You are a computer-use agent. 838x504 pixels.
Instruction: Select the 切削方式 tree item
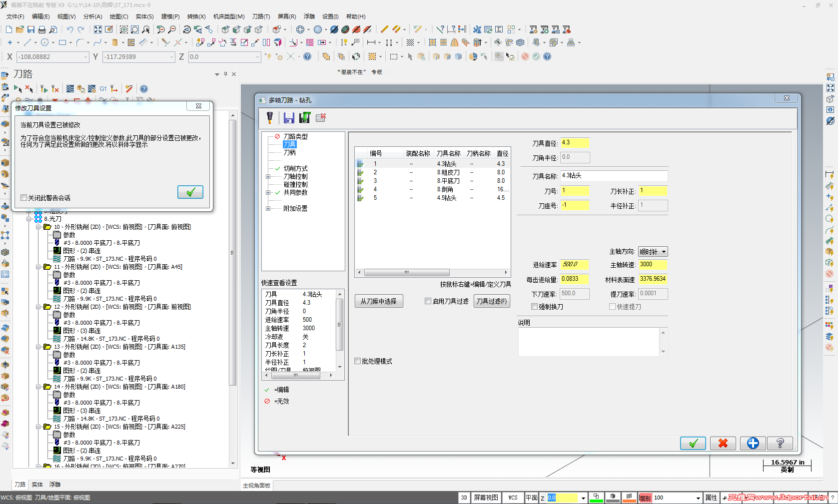295,168
